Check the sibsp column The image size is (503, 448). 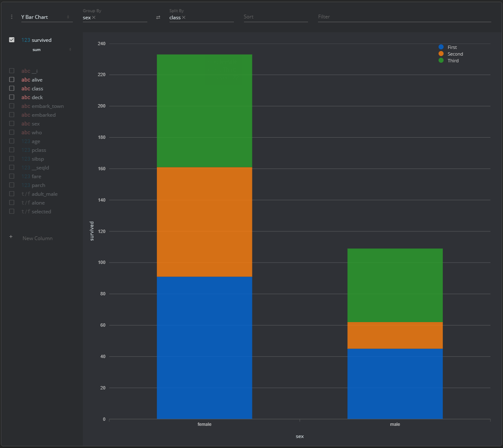point(12,159)
